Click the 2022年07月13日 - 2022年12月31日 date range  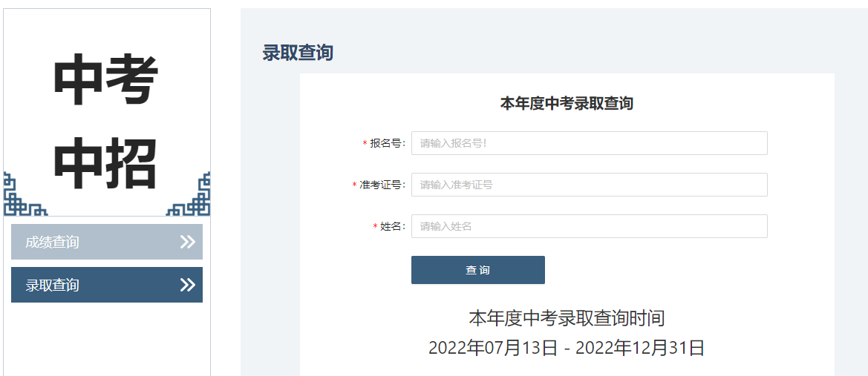[x=567, y=348]
